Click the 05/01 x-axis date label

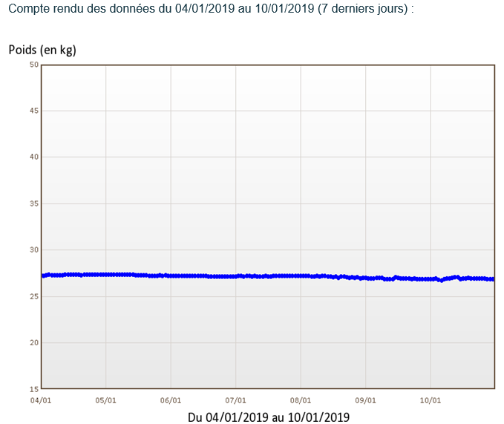click(105, 400)
